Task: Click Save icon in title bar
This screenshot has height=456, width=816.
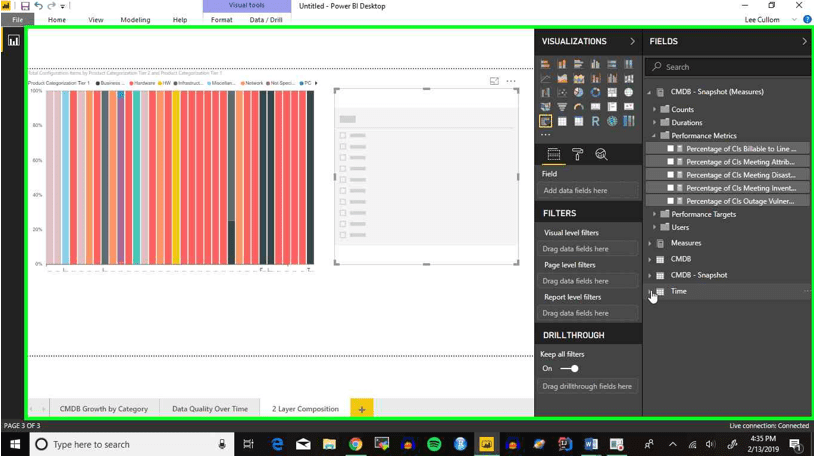Action: click(x=25, y=6)
